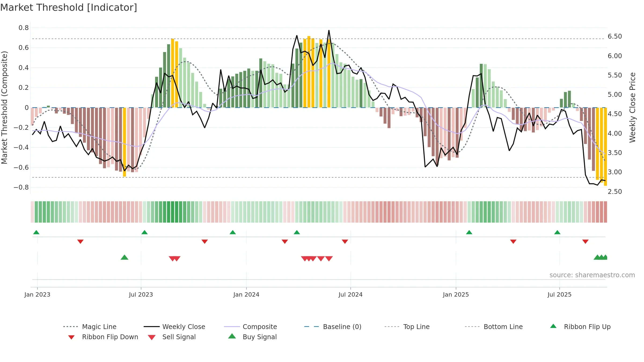Toggle the Sell Signal legend entry
This screenshot has width=644, height=362.
[172, 337]
